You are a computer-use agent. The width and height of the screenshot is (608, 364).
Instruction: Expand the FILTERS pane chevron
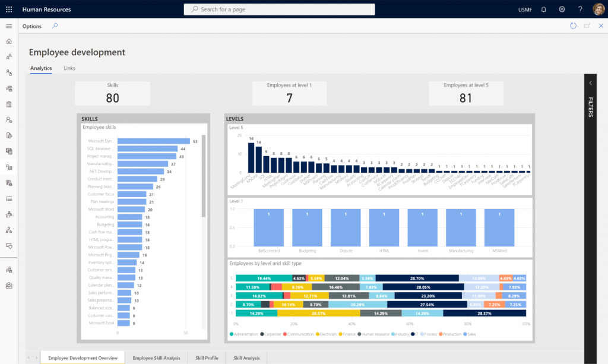pos(590,83)
